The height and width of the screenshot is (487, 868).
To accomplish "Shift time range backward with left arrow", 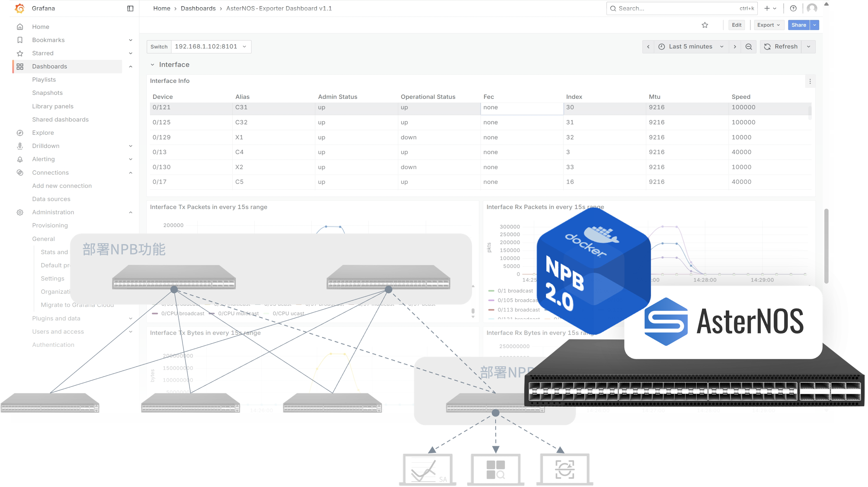I will [x=648, y=46].
